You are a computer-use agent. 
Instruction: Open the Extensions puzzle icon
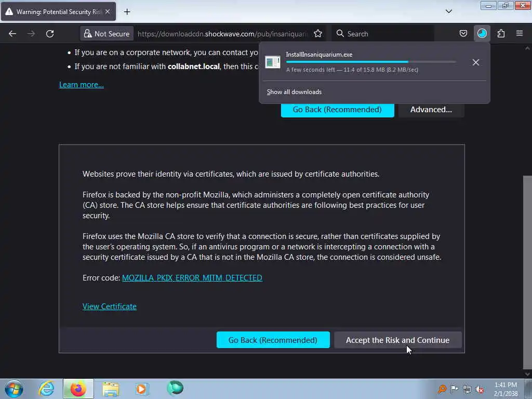(x=501, y=34)
